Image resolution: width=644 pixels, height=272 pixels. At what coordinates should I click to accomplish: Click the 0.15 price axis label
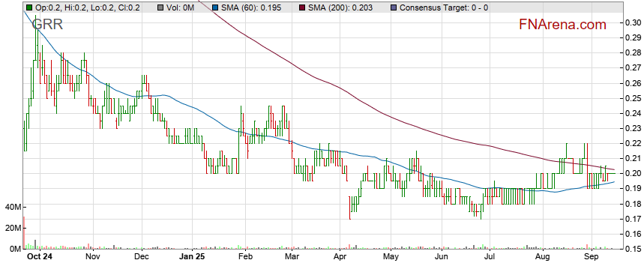coord(634,249)
